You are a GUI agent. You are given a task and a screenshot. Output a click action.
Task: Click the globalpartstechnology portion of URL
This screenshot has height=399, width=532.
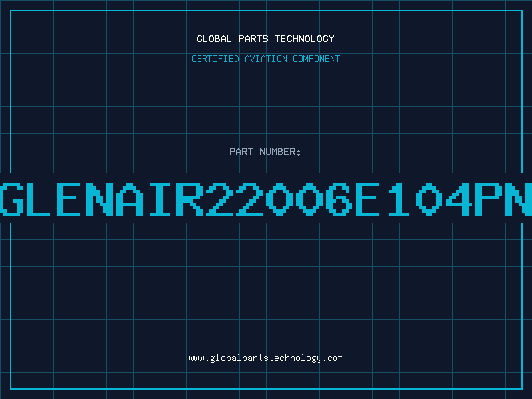[x=266, y=358]
